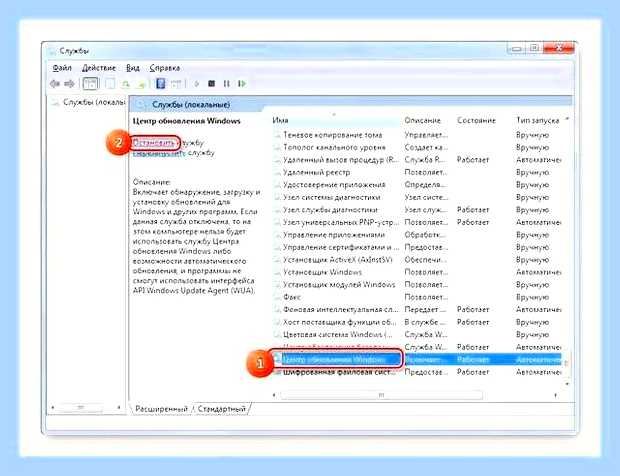Click the restart service link below Остановить
Image resolution: width=620 pixels, height=476 pixels.
click(159, 153)
